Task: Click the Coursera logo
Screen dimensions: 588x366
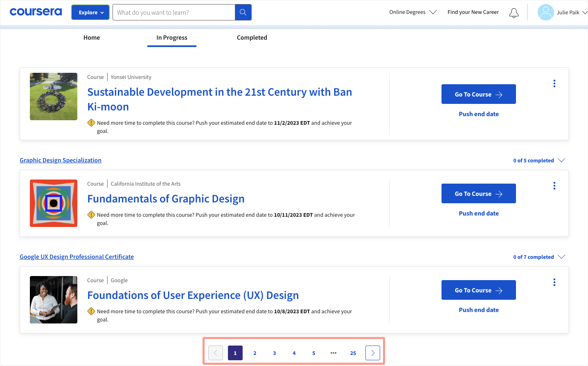Action: coord(36,12)
